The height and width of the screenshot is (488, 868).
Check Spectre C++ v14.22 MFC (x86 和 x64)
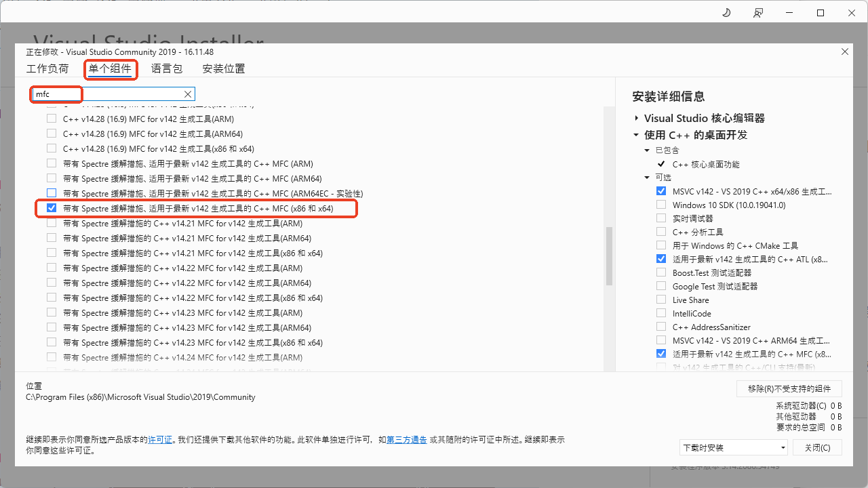coord(52,298)
